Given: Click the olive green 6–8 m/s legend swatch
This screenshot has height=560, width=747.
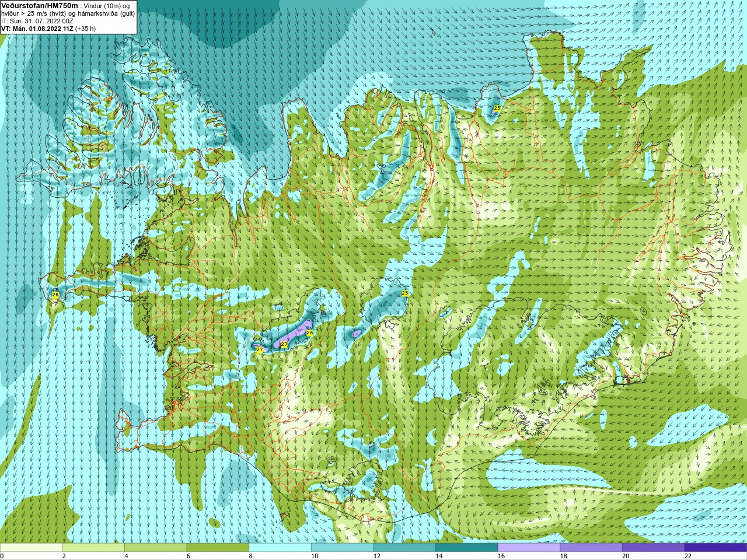Looking at the screenshot, I should coord(218,547).
